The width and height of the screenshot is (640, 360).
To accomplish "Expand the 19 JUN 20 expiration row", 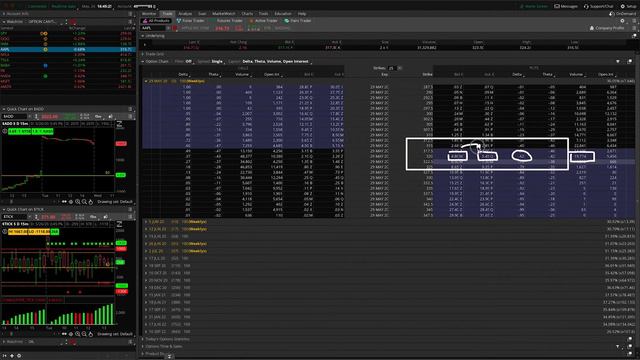I will click(146, 236).
